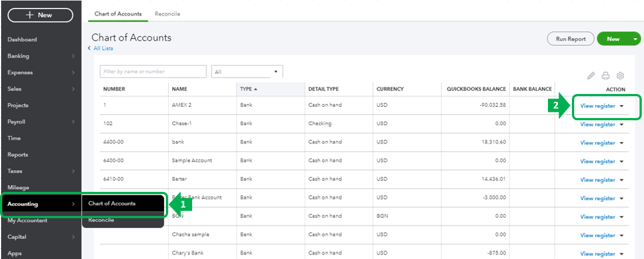
Task: Click the Chase-1 account name
Action: coord(182,123)
